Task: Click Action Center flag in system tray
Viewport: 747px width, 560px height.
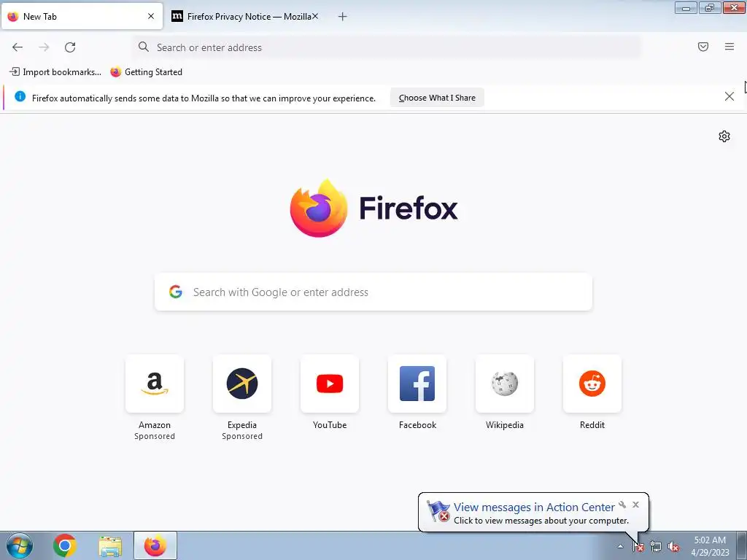Action: (x=638, y=547)
